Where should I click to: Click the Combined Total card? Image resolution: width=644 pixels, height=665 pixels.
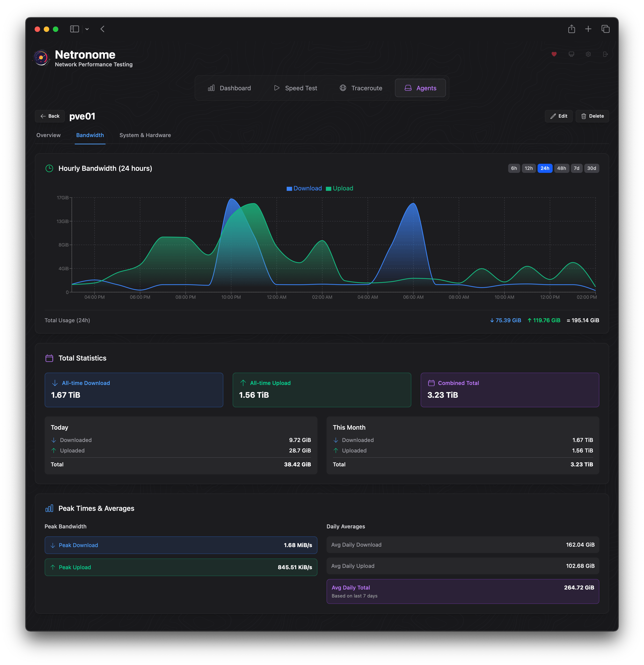tap(510, 390)
